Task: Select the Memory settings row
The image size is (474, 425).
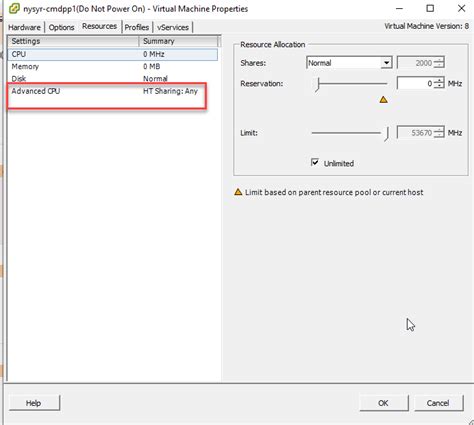Action: (x=113, y=67)
